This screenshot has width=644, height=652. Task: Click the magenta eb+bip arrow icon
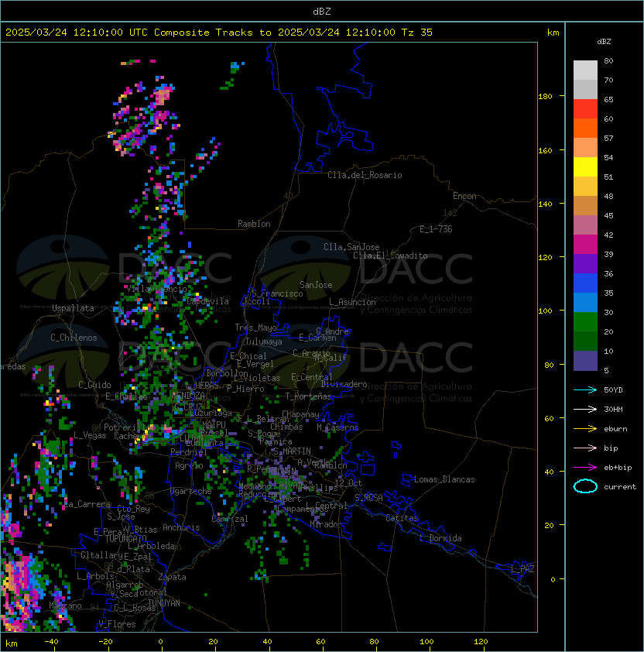tap(585, 468)
